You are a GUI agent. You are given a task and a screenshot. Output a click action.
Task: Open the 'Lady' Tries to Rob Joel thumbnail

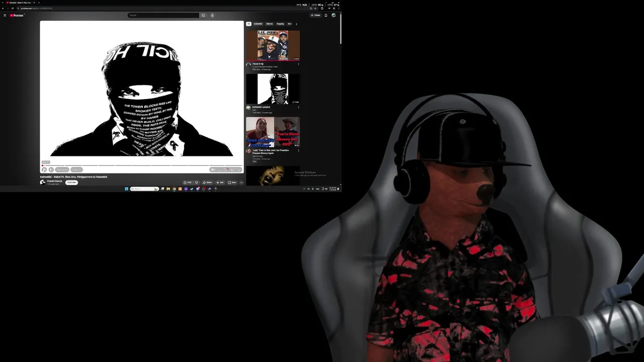pos(273,132)
